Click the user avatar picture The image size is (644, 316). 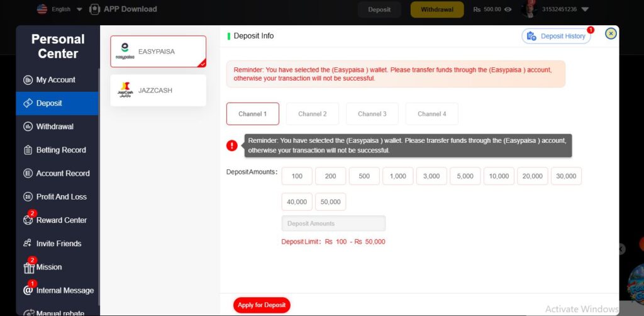(530, 9)
